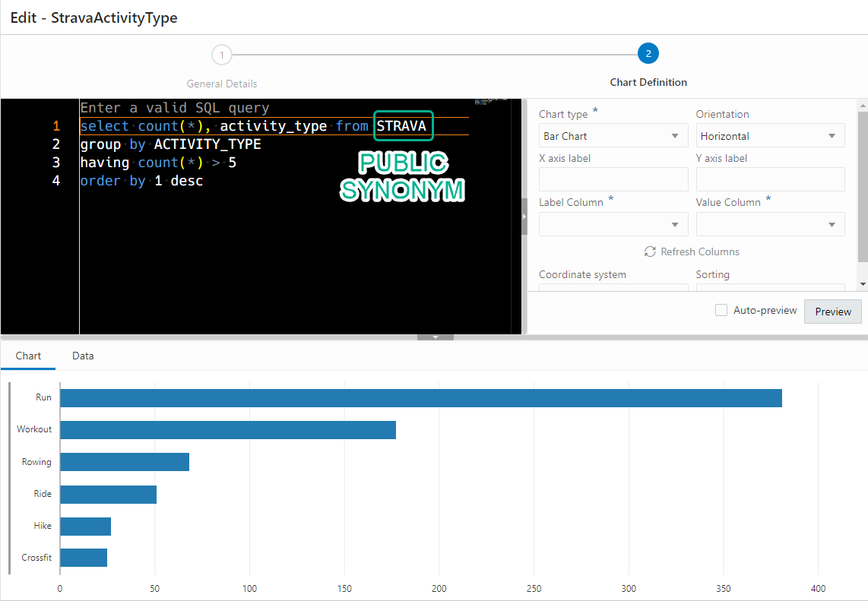Click the 'Run' axis label

[44, 397]
